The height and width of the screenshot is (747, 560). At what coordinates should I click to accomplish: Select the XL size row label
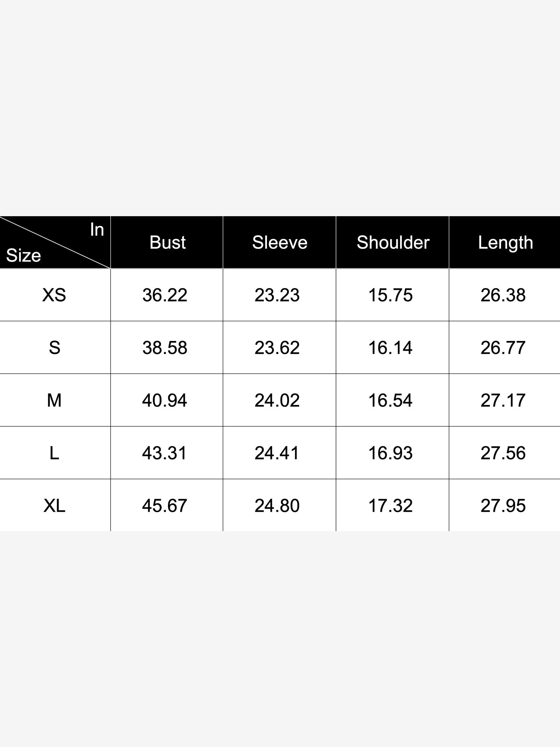(54, 506)
